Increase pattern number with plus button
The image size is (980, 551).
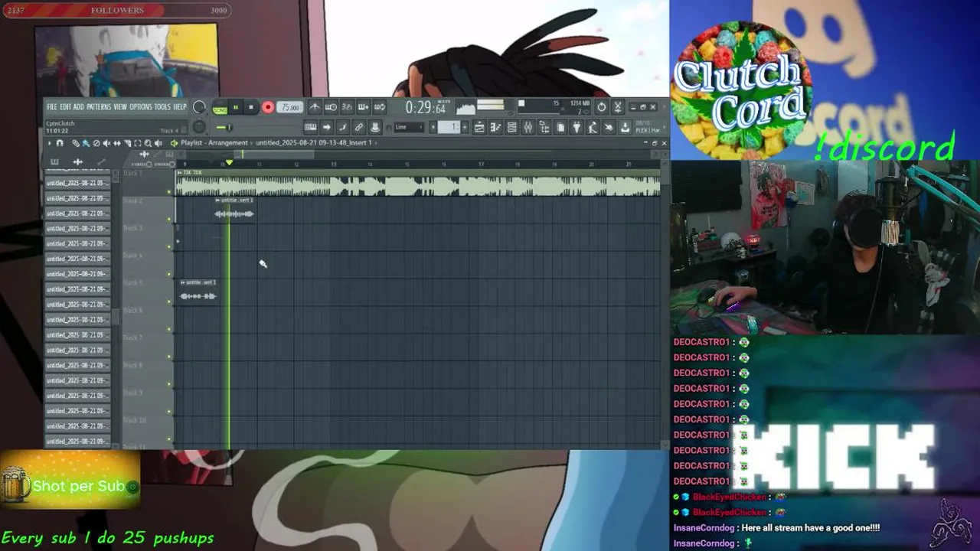pyautogui.click(x=465, y=127)
